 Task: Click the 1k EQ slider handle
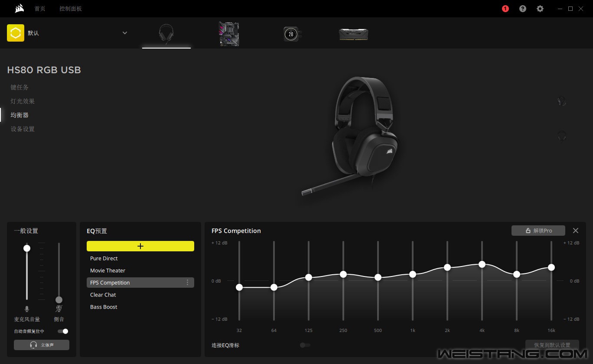click(x=413, y=274)
